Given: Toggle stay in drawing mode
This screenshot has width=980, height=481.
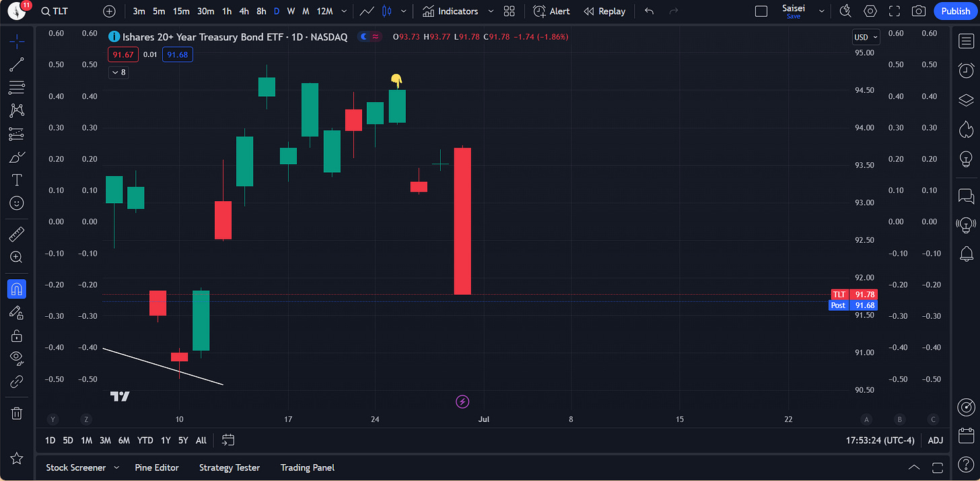Looking at the screenshot, I should [x=17, y=312].
